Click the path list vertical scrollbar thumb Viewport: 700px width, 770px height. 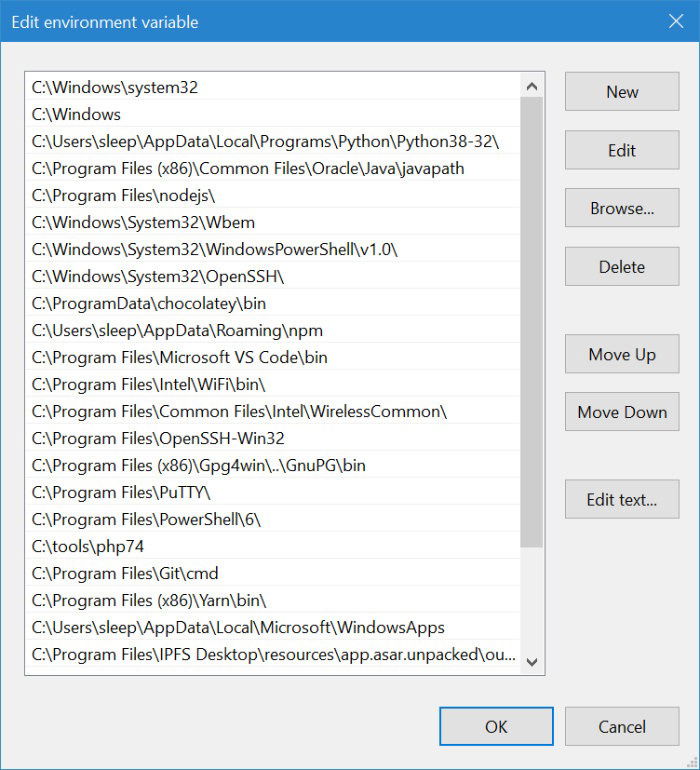click(532, 322)
